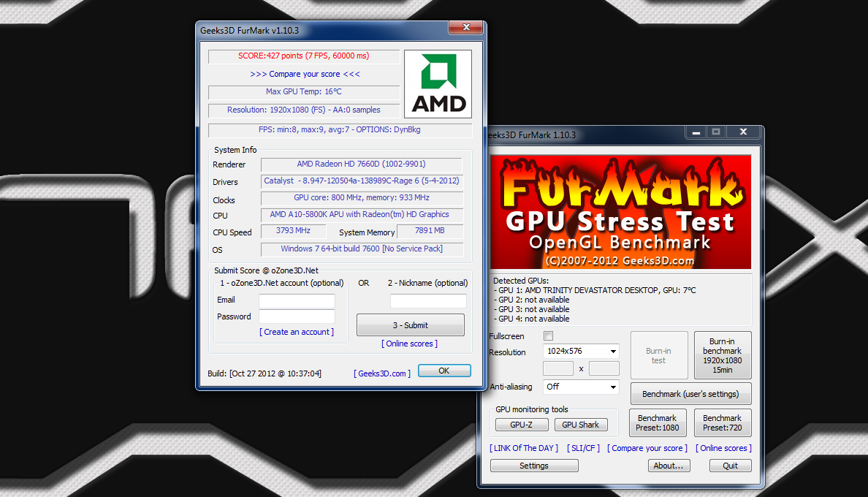Click the Windows 7 64-bit OS value

[362, 249]
